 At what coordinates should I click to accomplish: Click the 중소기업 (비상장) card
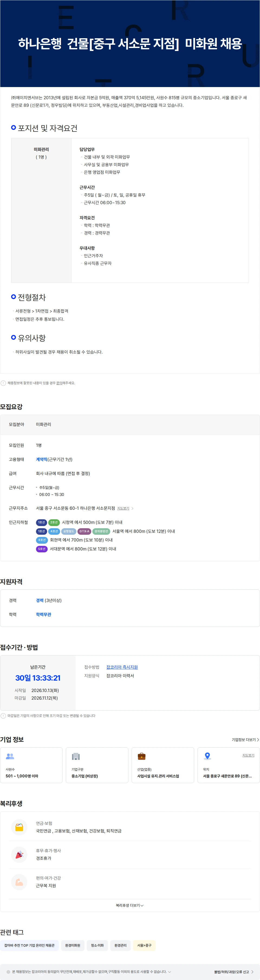click(x=97, y=765)
